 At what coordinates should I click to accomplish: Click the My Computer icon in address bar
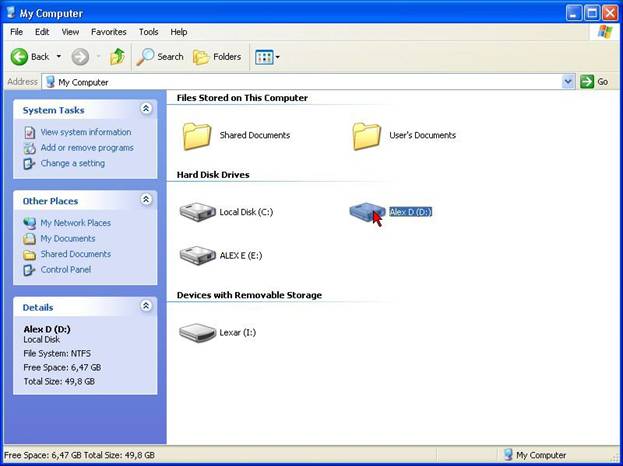pyautogui.click(x=50, y=82)
